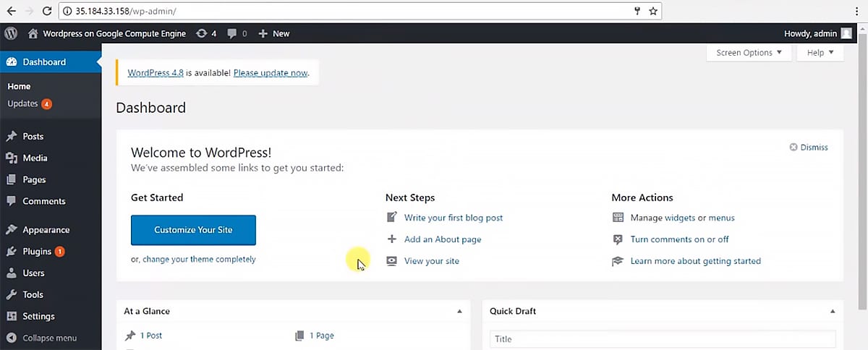Click the plus icon next to New
This screenshot has height=350, width=868.
[263, 33]
